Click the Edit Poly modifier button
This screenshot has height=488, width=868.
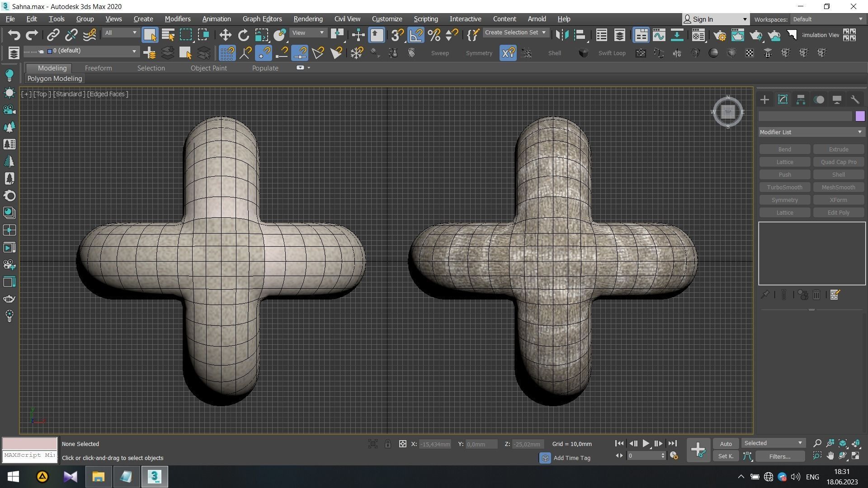click(838, 212)
